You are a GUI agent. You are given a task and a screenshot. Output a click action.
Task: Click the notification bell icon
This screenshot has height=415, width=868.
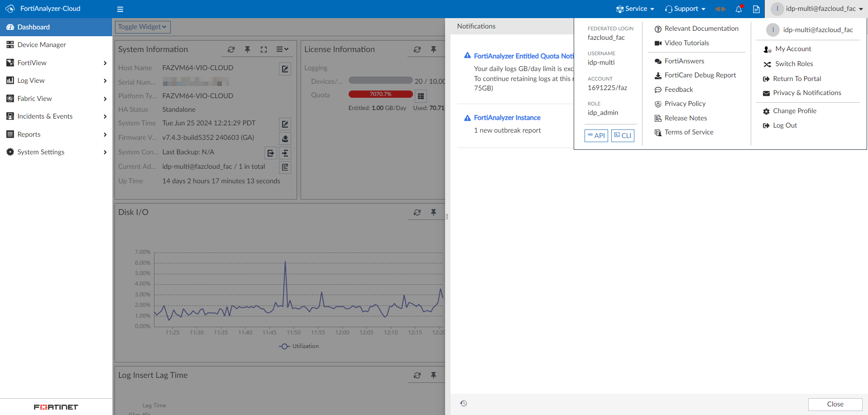739,9
